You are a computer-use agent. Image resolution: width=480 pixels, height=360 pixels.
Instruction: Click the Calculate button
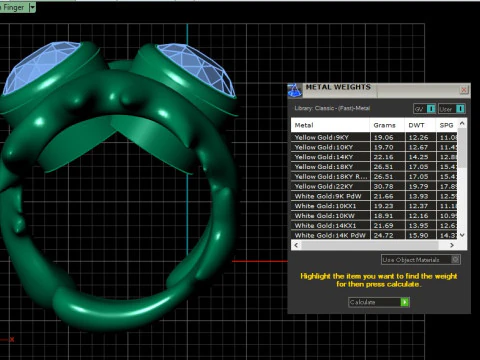(x=379, y=302)
